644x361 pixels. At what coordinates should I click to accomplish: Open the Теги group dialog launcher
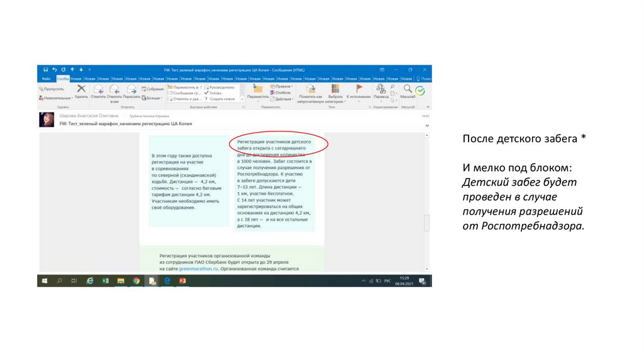tap(370, 107)
